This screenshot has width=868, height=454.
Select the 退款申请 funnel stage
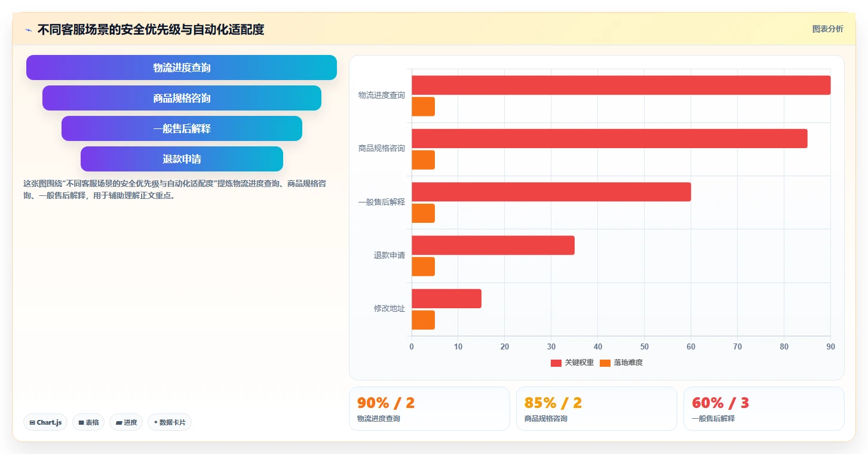coord(182,159)
